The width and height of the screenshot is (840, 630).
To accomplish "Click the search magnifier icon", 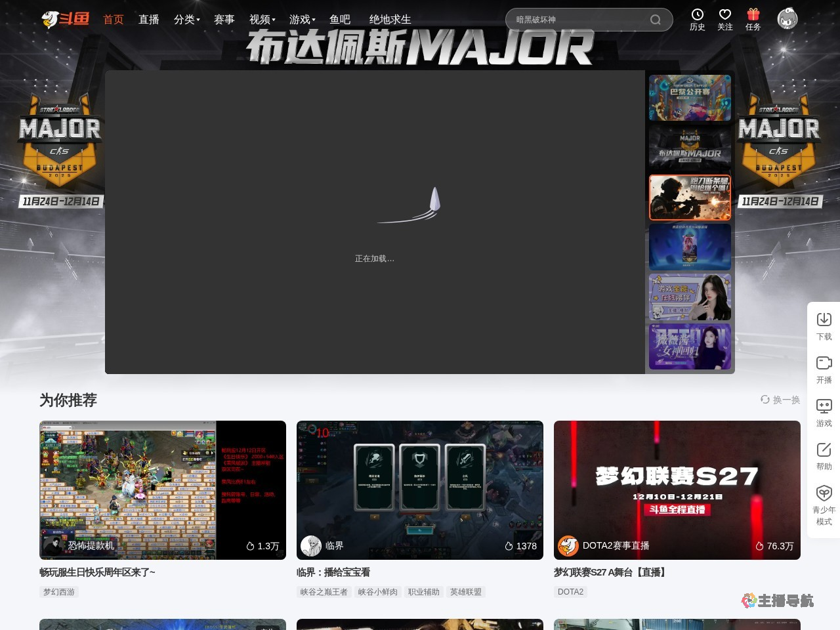I will [x=655, y=20].
